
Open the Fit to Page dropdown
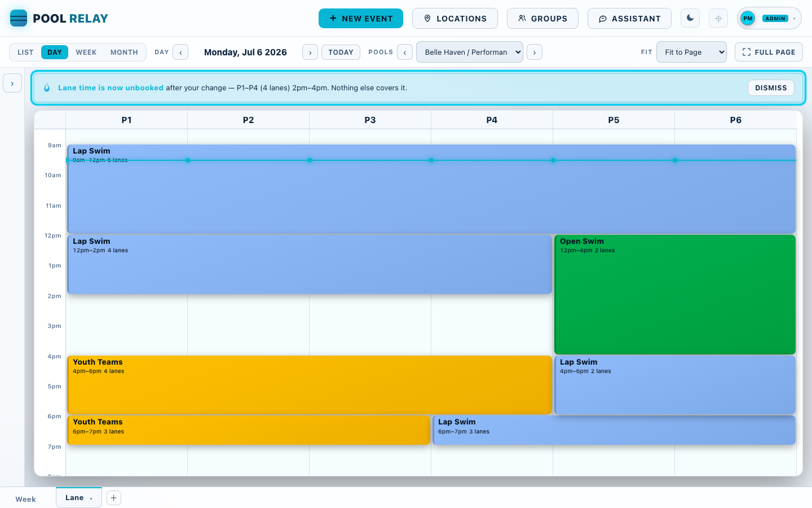tap(691, 52)
